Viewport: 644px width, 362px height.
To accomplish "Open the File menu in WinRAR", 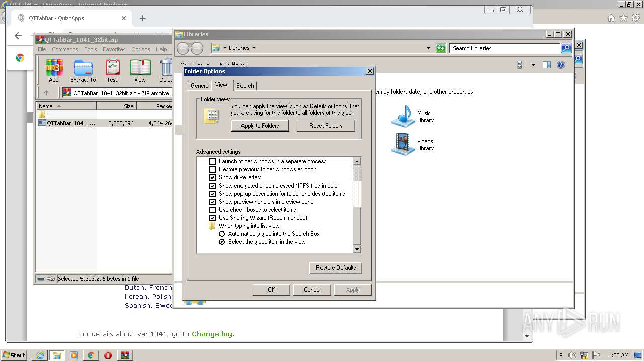I will pyautogui.click(x=42, y=49).
